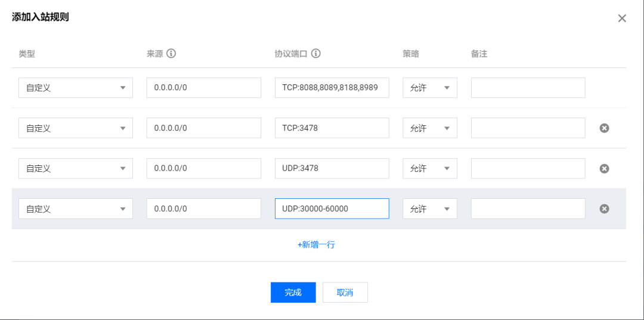Click the 备注 column header

[479, 54]
